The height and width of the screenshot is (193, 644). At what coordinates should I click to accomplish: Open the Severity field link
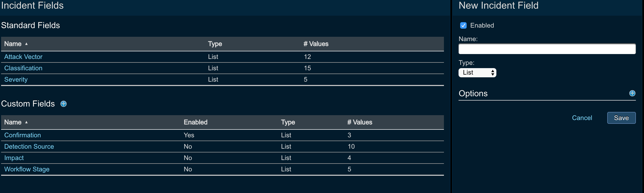(16, 79)
